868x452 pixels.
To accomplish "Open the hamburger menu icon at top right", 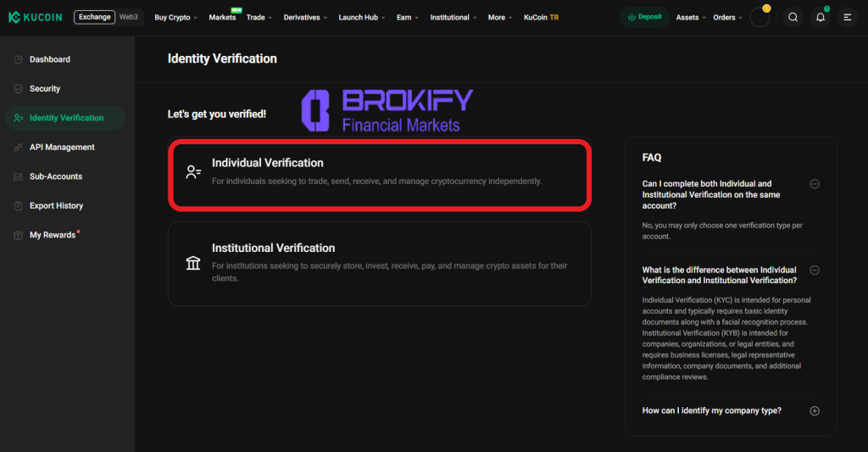I will pyautogui.click(x=847, y=17).
